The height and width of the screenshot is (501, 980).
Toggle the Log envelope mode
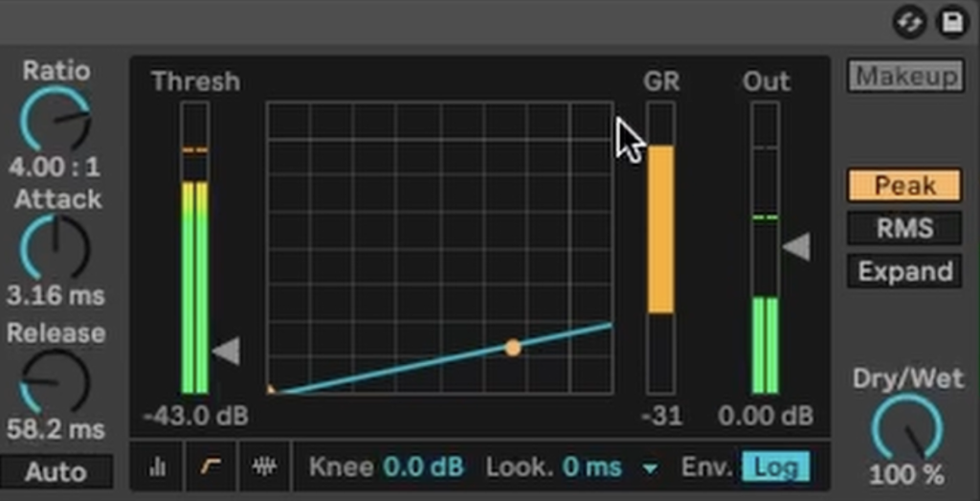[775, 467]
